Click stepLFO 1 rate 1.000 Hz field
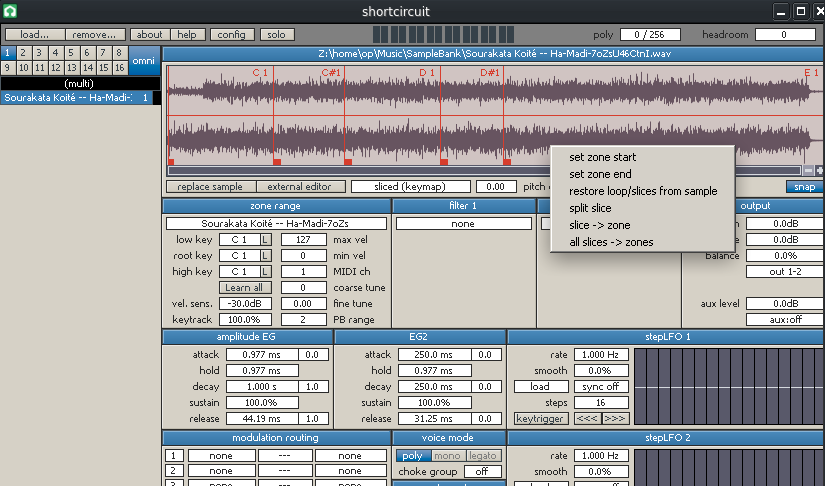Screen dimensions: 825x486 coord(601,355)
